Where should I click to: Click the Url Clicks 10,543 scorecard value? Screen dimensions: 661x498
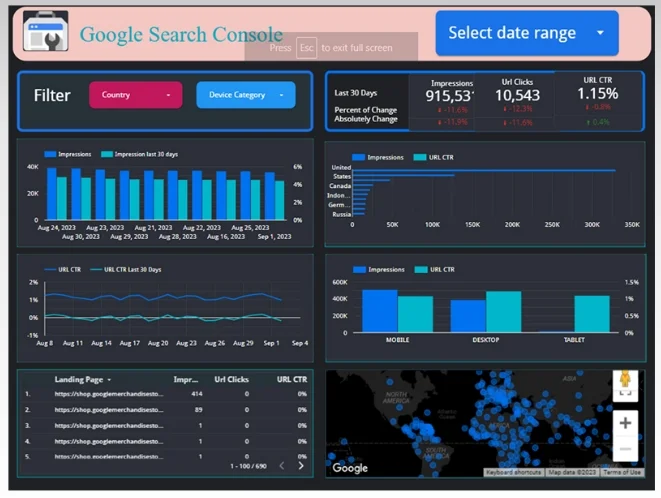(517, 95)
